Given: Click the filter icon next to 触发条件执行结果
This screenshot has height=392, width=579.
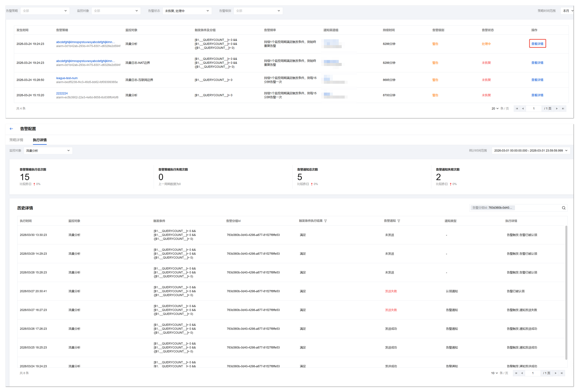Looking at the screenshot, I should tap(325, 221).
